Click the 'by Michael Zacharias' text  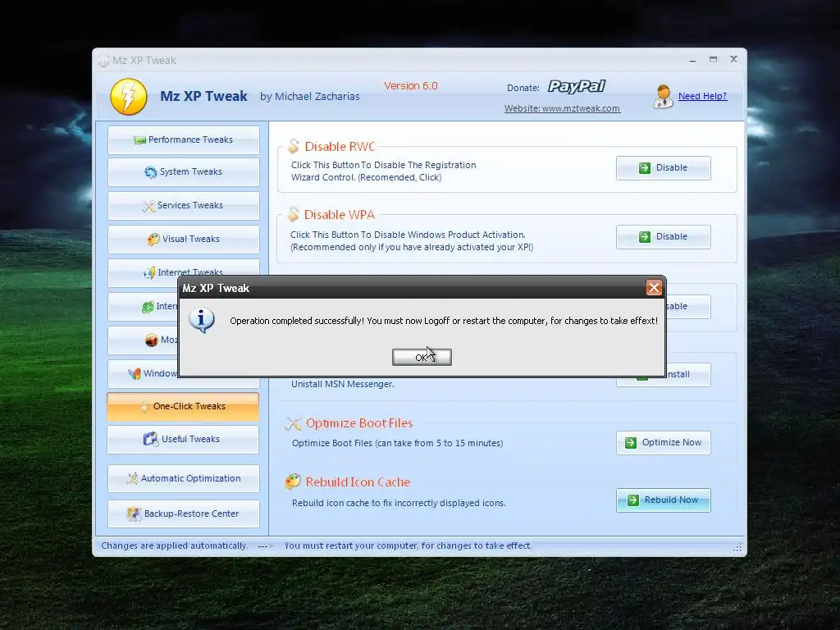309,97
